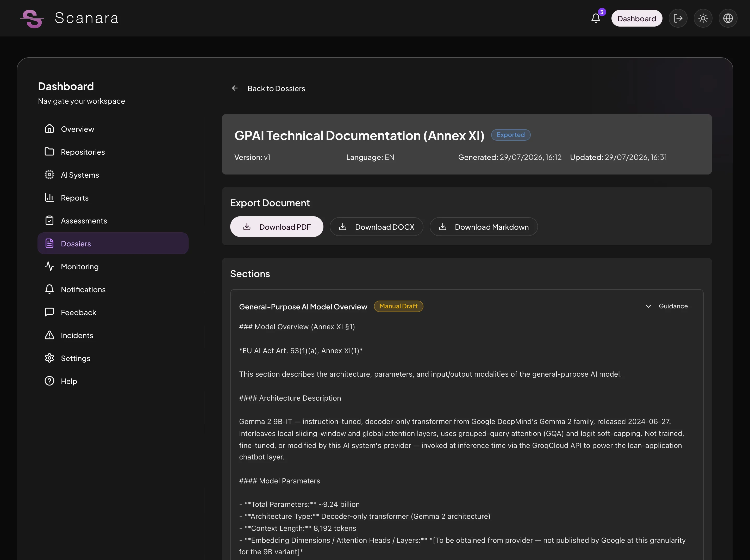Click the Scanara brand name text
This screenshot has width=750, height=560.
[86, 18]
